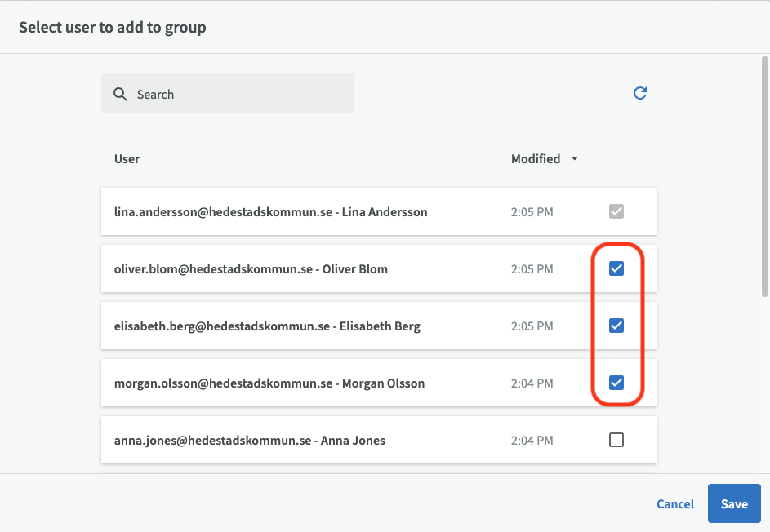Screen dimensions: 770x532
Task: Toggle the greyed checkbox for Lina Andersson
Action: (x=616, y=212)
